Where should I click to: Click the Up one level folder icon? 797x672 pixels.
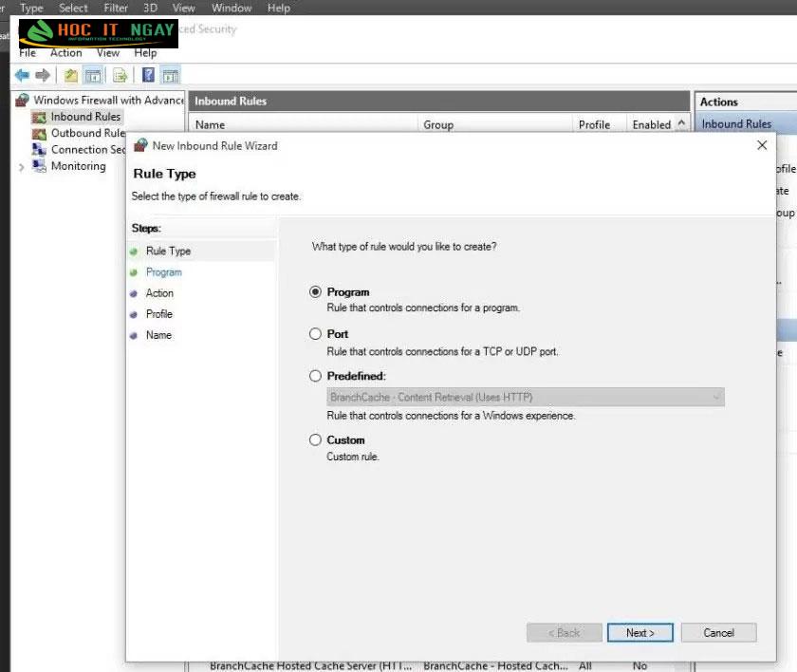point(70,76)
